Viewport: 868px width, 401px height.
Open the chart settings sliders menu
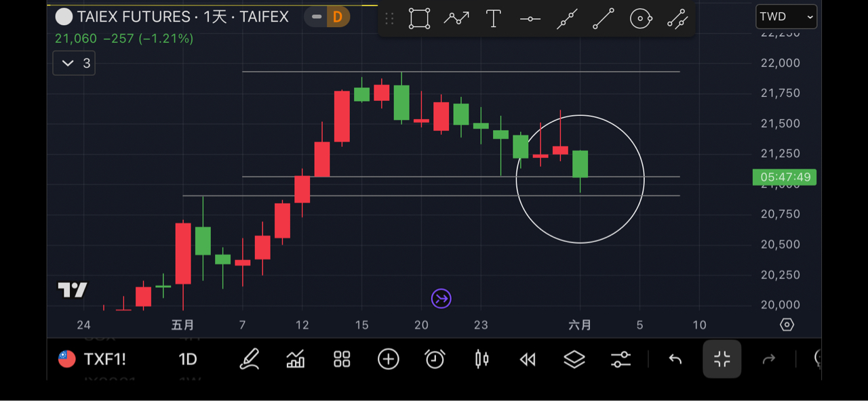620,359
